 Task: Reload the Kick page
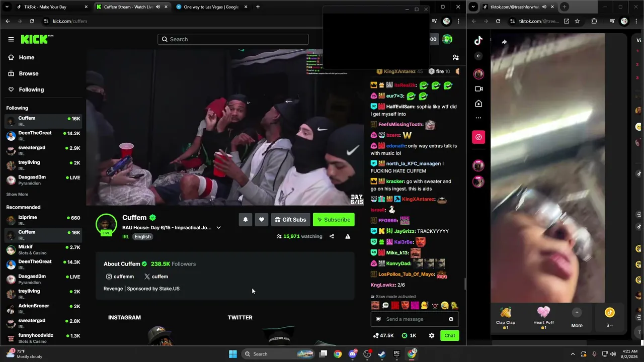(32, 21)
